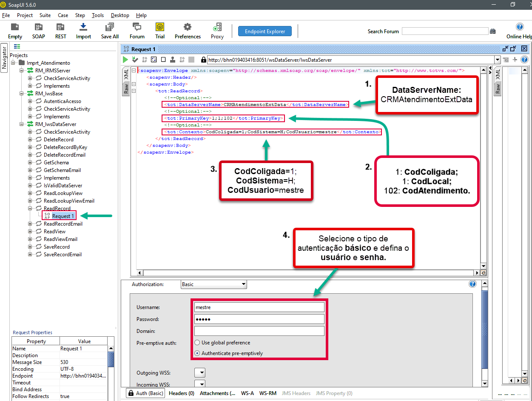Open the Tools menu
The width and height of the screenshot is (532, 401).
[x=98, y=15]
